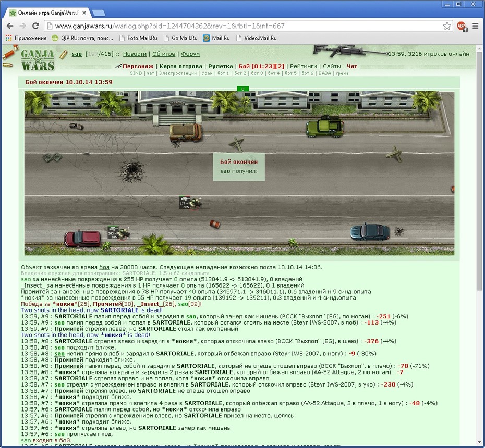Open the sao link in the 255 HP damage line
The image size is (485, 448).
pos(26,279)
